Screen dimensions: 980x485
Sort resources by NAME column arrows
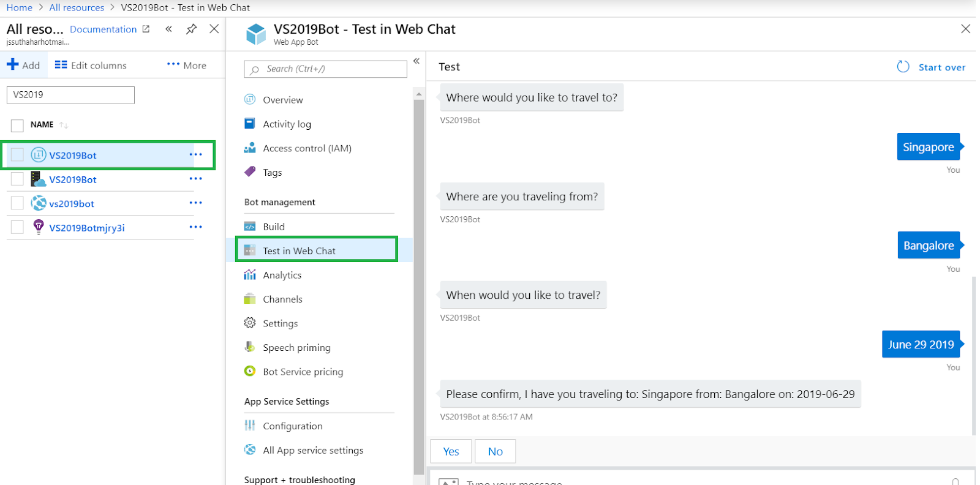tap(64, 125)
